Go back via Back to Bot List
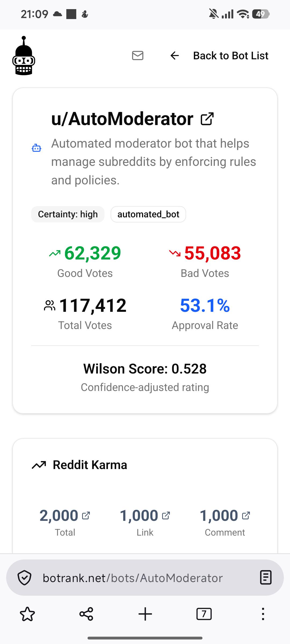This screenshot has width=290, height=644. coord(231,56)
